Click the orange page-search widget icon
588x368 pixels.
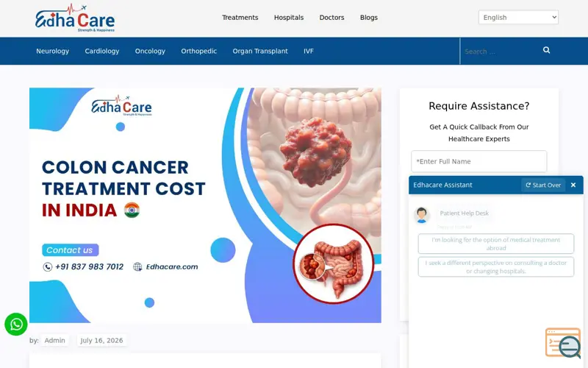pyautogui.click(x=563, y=343)
